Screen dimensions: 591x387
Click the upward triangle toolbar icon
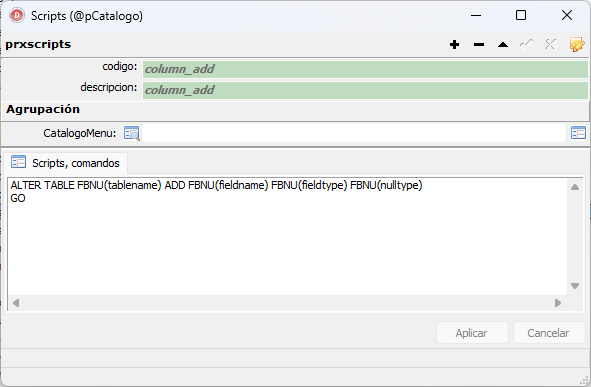pyautogui.click(x=503, y=45)
